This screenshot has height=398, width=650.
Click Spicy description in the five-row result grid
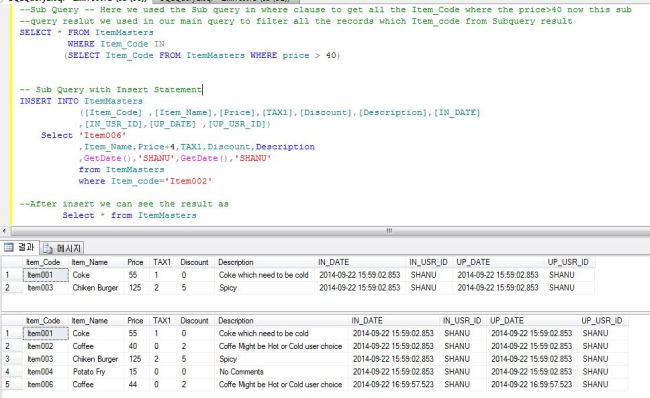coord(282,359)
